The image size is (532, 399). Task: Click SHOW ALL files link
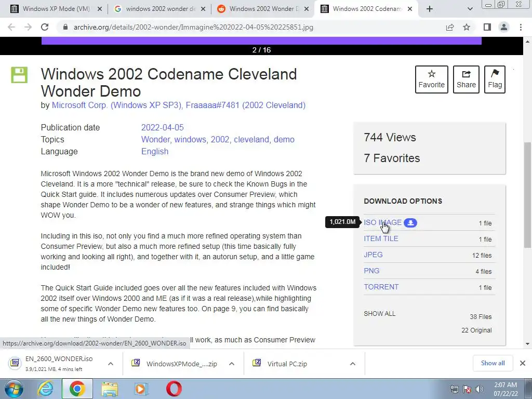pyautogui.click(x=380, y=313)
